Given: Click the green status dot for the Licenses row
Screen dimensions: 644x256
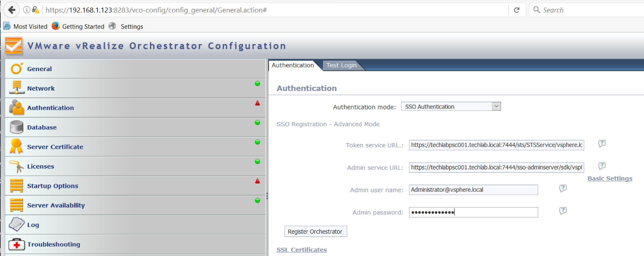Looking at the screenshot, I should pos(257,161).
